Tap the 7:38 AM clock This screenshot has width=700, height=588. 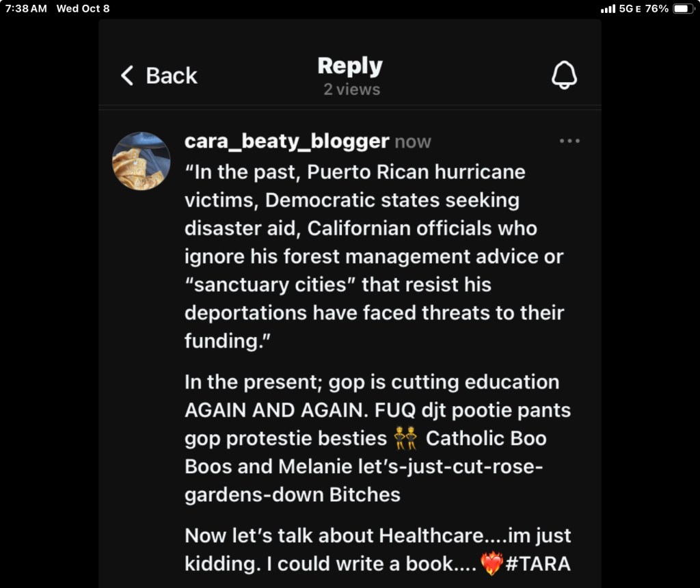coord(26,9)
